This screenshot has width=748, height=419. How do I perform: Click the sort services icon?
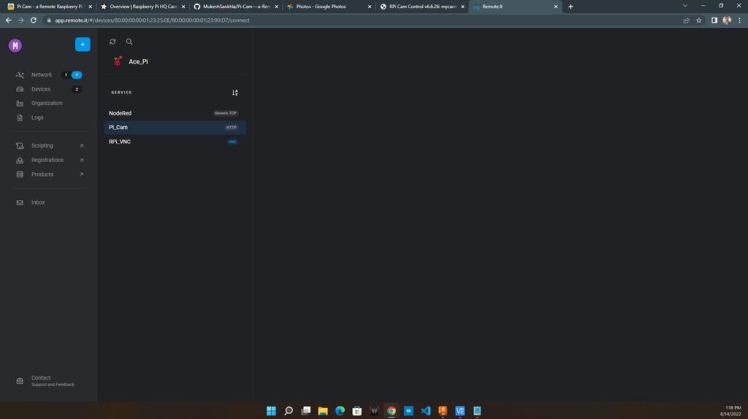pyautogui.click(x=235, y=93)
